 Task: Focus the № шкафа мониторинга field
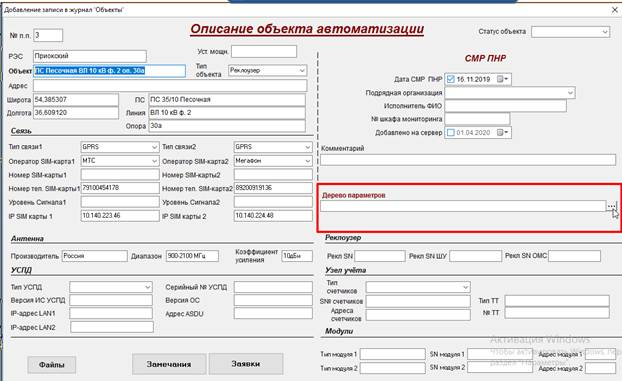click(477, 119)
